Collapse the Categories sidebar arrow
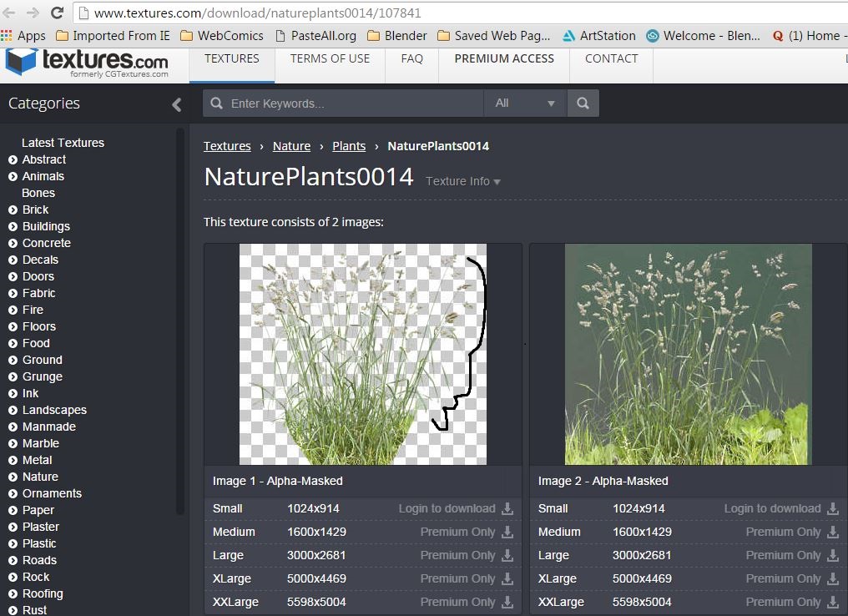This screenshot has height=616, width=848. coord(176,104)
